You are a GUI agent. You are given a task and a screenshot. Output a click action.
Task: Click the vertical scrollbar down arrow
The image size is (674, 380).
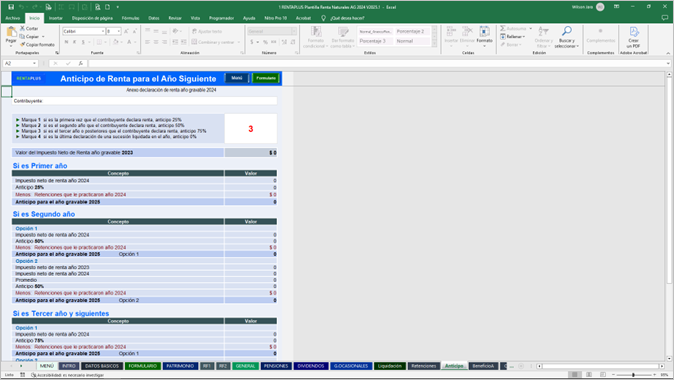pos(669,358)
